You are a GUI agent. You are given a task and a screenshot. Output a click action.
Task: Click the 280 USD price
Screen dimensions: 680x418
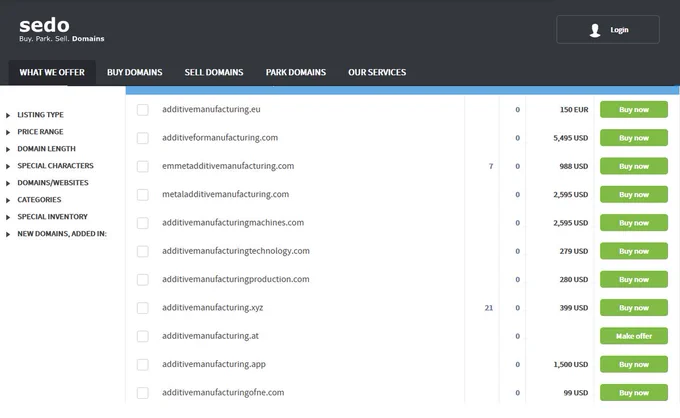[574, 280]
